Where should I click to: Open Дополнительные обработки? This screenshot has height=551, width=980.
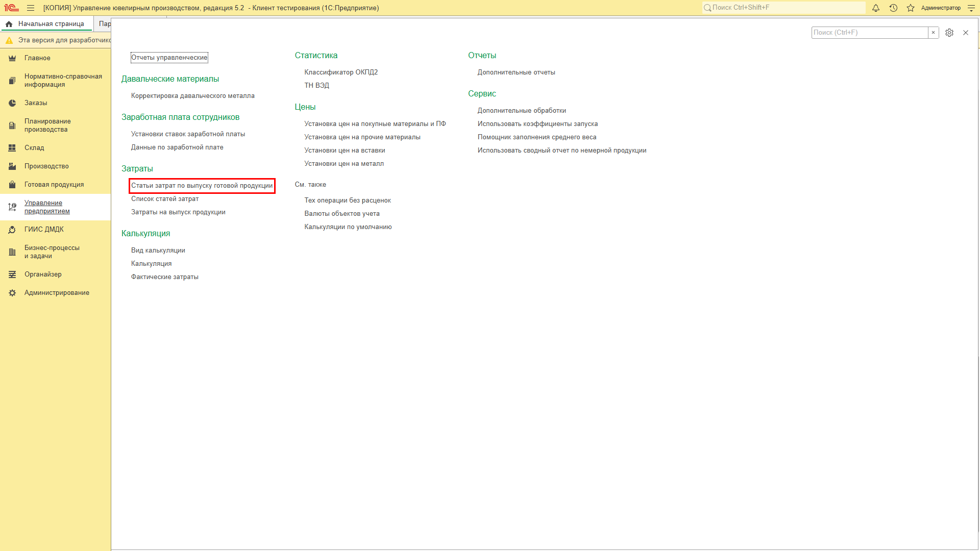[522, 111]
